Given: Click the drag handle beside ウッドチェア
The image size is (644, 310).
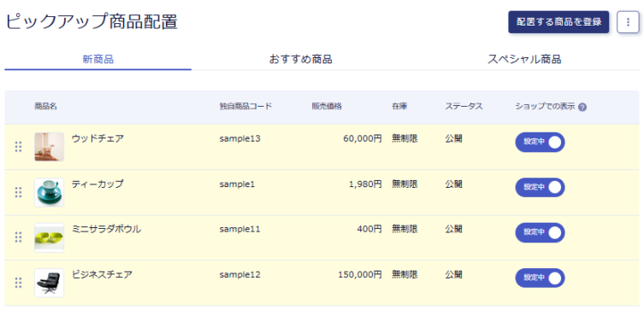Looking at the screenshot, I should click(18, 146).
